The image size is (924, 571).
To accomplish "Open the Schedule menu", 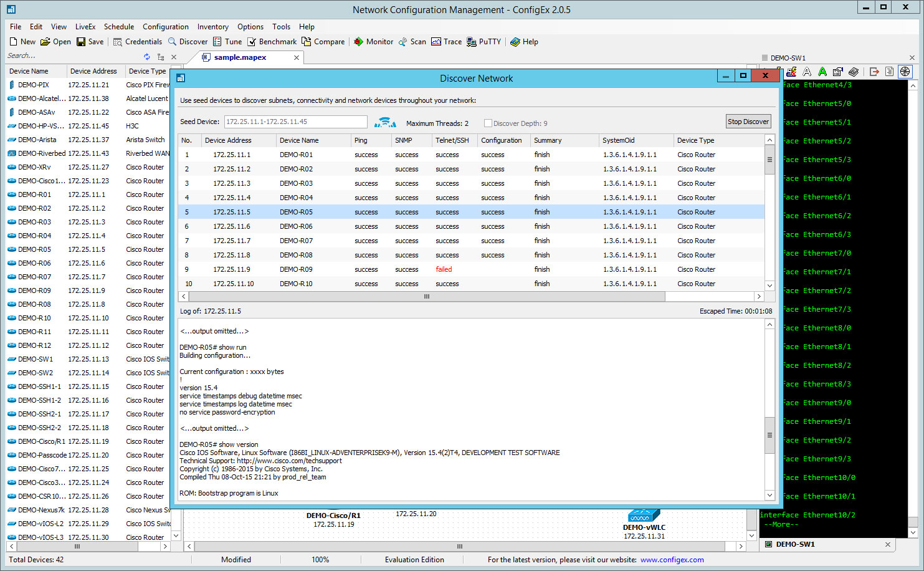I will coord(119,27).
